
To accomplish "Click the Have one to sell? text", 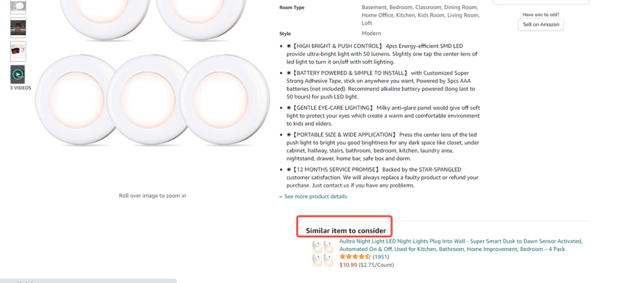I will (541, 14).
